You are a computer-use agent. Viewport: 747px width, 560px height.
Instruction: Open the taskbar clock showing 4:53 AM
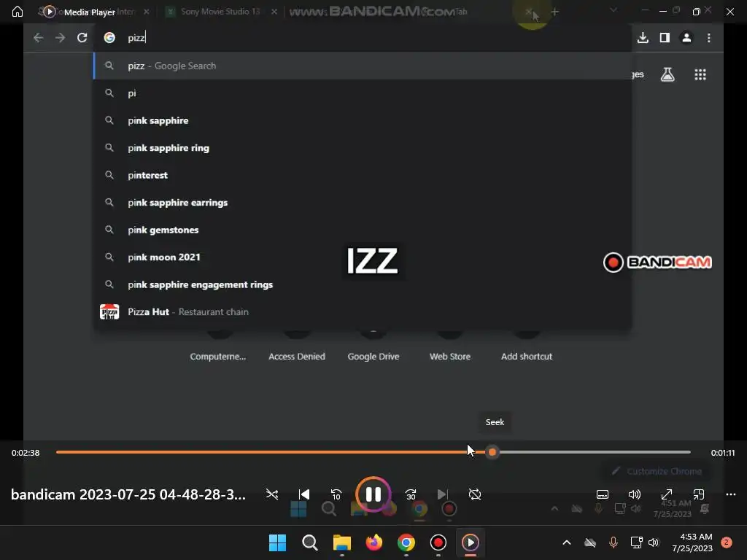click(x=692, y=542)
